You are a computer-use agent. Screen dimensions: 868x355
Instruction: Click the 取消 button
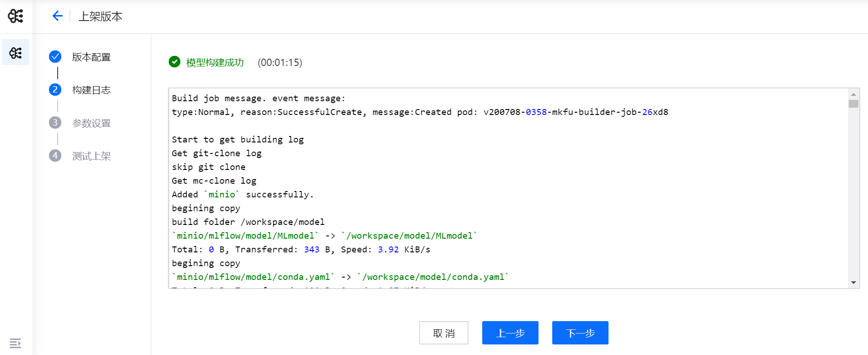444,333
